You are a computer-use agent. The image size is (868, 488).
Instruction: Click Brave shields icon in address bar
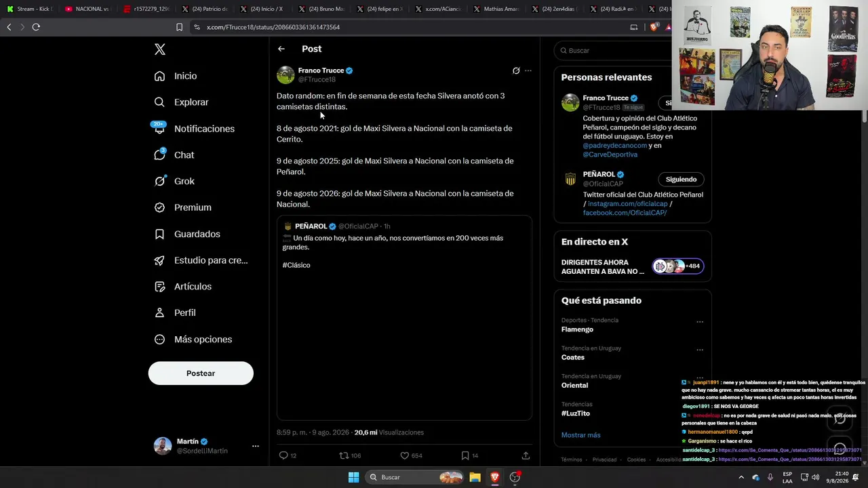click(654, 27)
